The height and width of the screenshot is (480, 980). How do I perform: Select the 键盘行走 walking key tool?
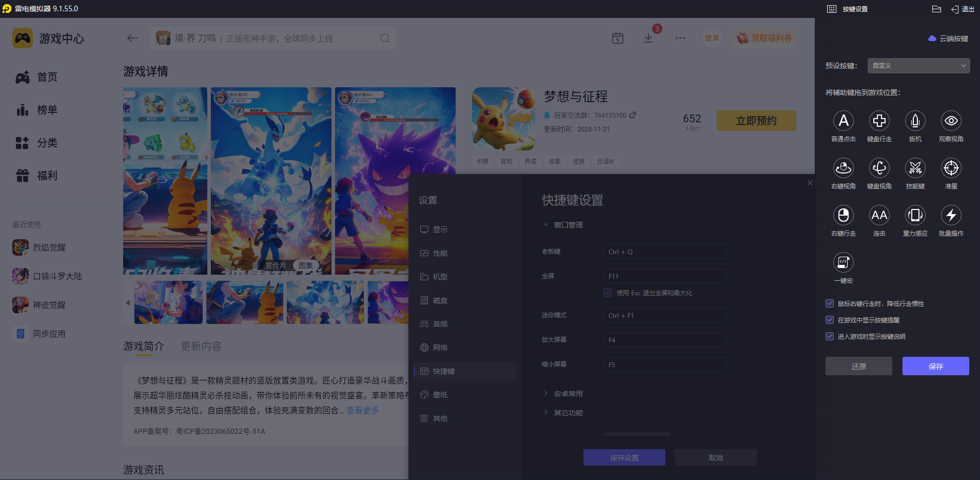[879, 121]
